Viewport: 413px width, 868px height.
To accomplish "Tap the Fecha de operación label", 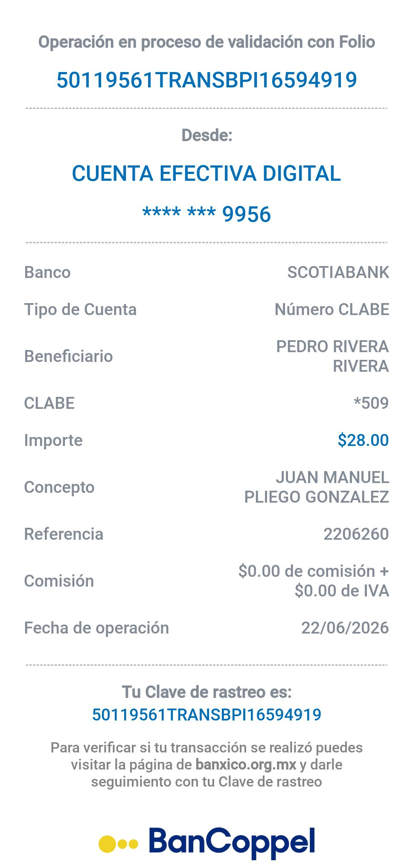I will [96, 628].
